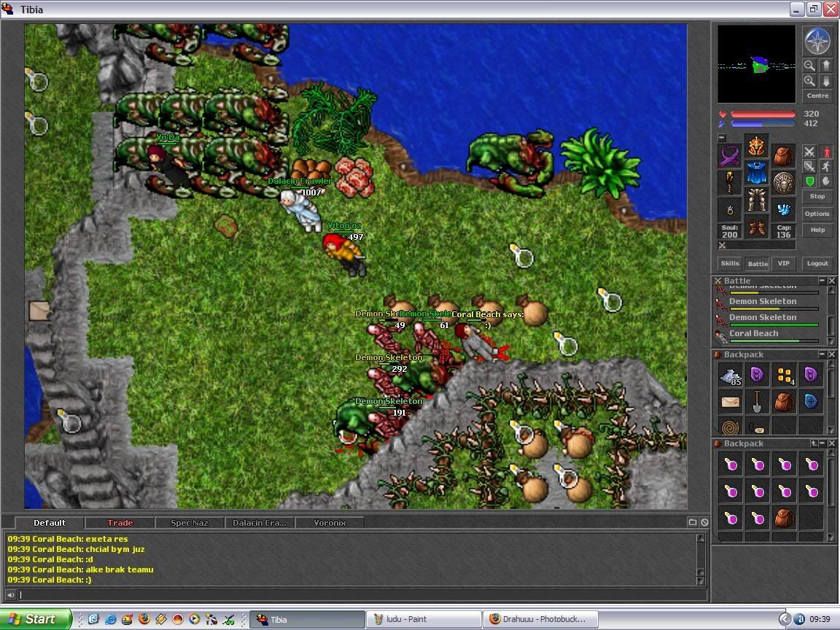Minimize the Battle panel

tap(822, 280)
